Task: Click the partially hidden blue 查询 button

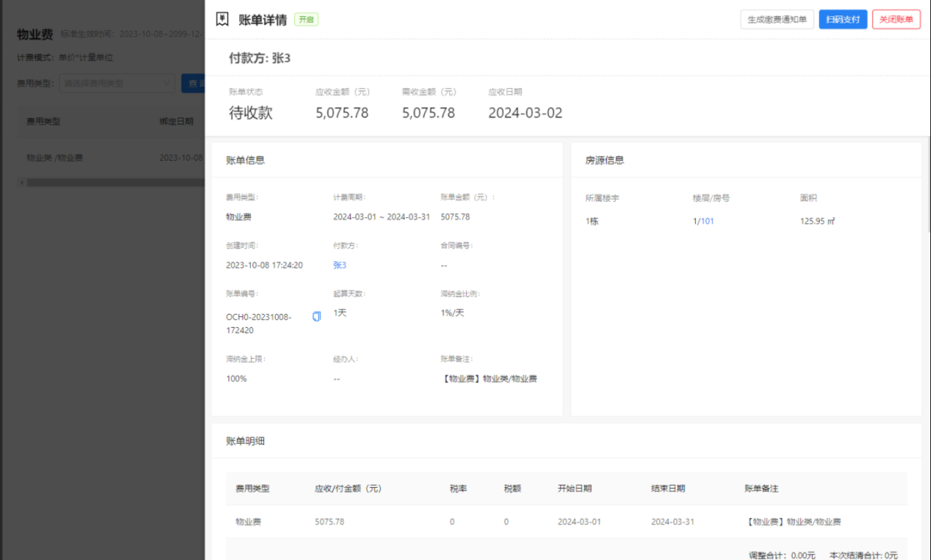Action: [193, 83]
